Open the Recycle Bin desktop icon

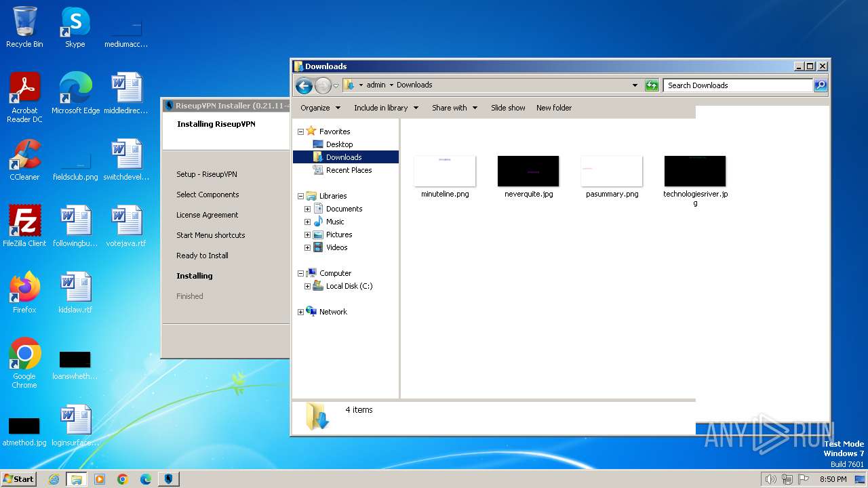tap(24, 27)
